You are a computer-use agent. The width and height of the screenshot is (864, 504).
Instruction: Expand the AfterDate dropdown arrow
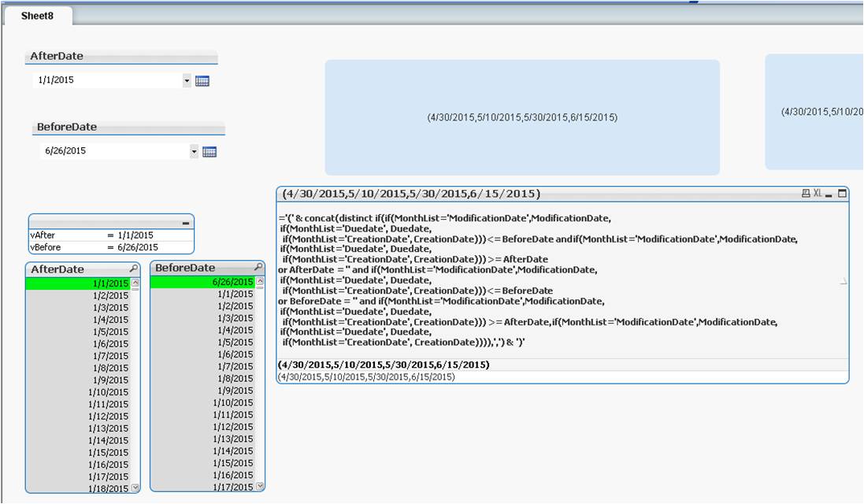click(187, 81)
